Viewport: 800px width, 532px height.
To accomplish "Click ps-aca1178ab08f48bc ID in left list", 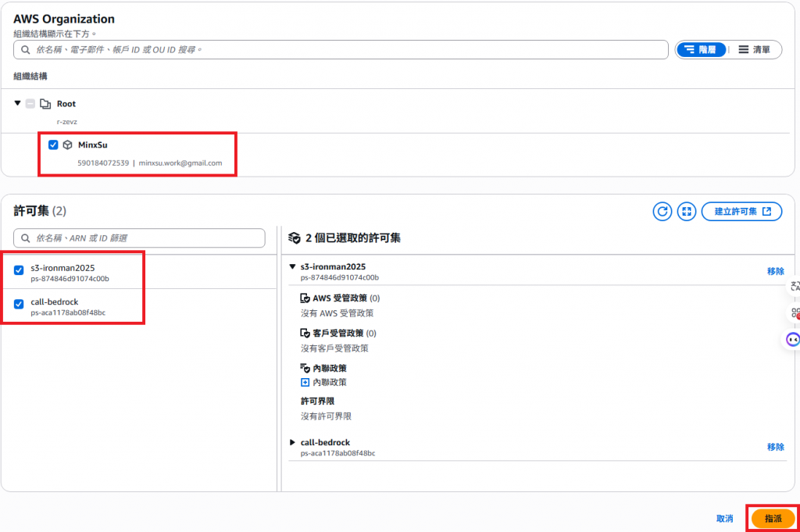I will click(x=68, y=312).
